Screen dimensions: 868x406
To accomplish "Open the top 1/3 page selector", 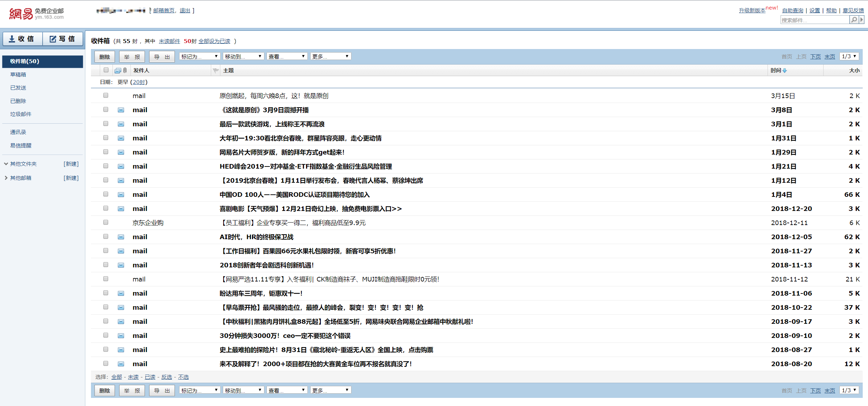I will point(849,56).
